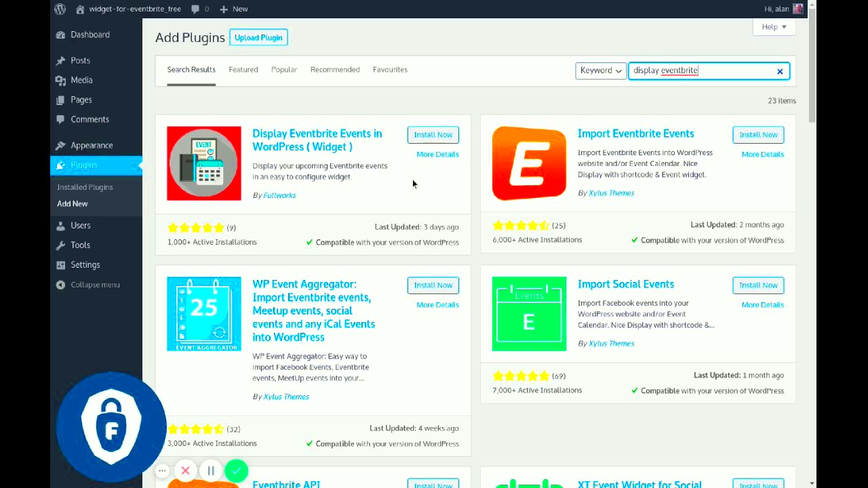Click "1,000+ Active Installations" text
This screenshot has height=488, width=868.
coord(212,242)
